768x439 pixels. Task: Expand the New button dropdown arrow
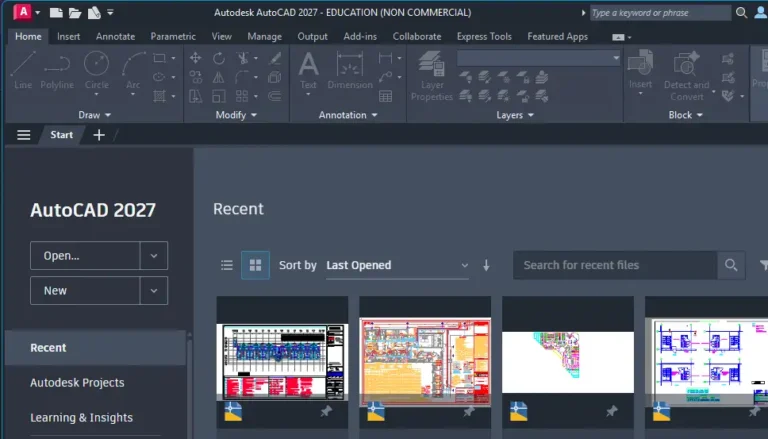pyautogui.click(x=154, y=291)
